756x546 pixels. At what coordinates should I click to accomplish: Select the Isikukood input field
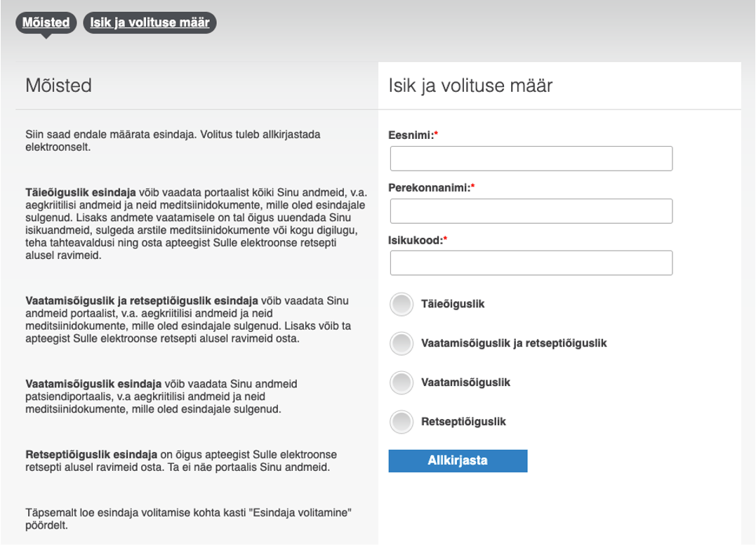pyautogui.click(x=531, y=263)
